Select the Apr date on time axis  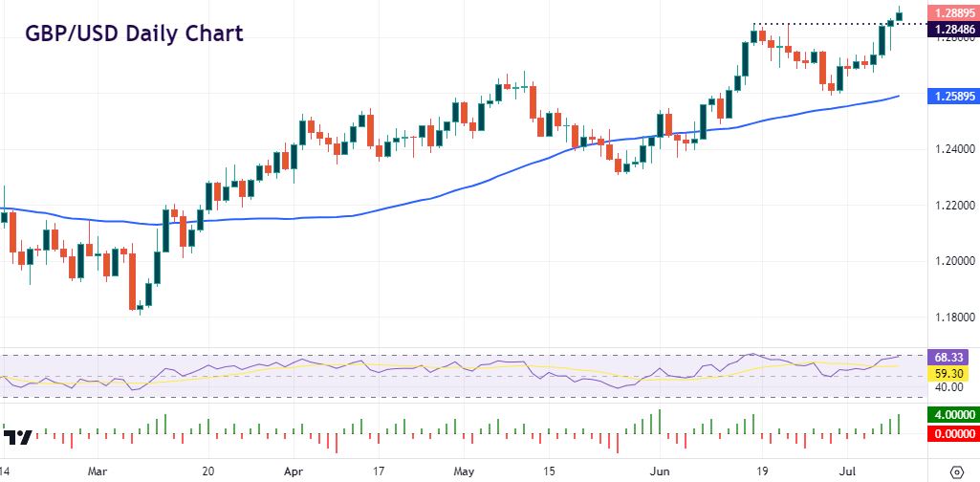pyautogui.click(x=294, y=471)
